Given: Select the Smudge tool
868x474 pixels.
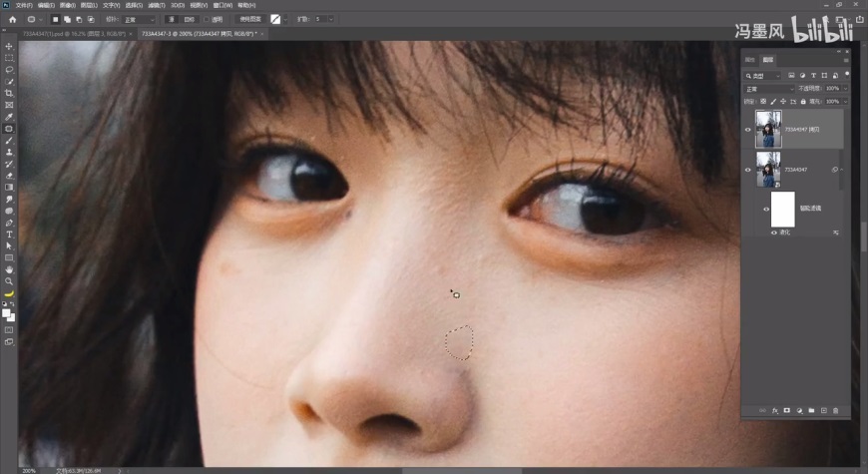Looking at the screenshot, I should (x=9, y=200).
